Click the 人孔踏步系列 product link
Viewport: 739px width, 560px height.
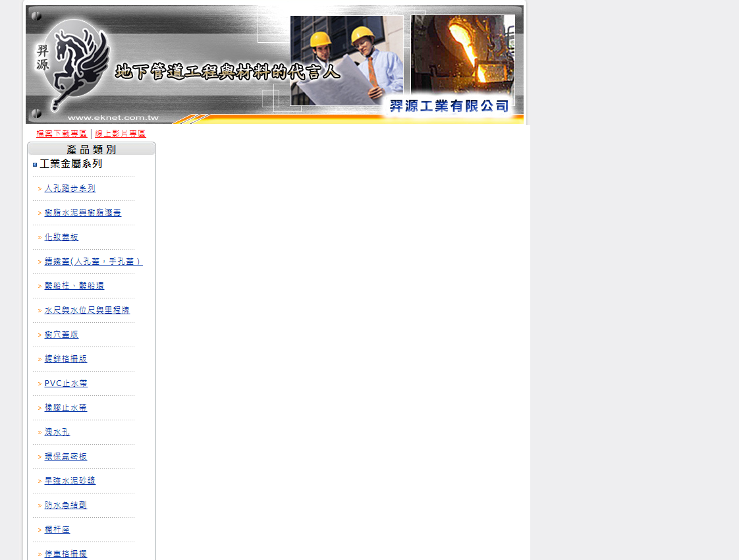[70, 188]
